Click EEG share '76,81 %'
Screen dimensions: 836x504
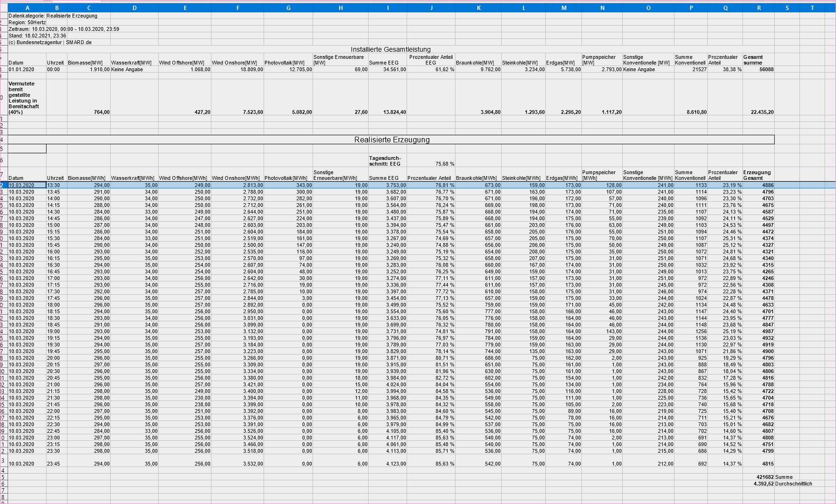[x=431, y=185]
